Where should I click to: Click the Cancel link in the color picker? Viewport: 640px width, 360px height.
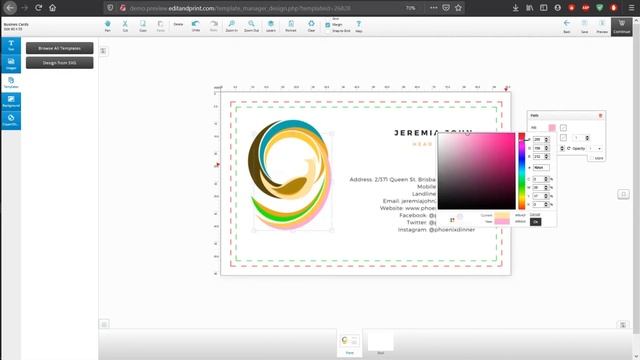[535, 215]
